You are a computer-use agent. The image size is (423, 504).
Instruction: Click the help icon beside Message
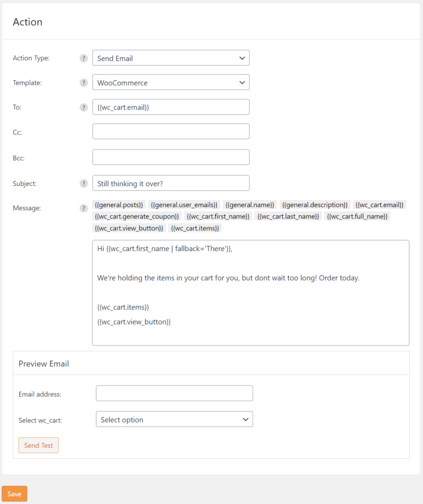click(84, 208)
